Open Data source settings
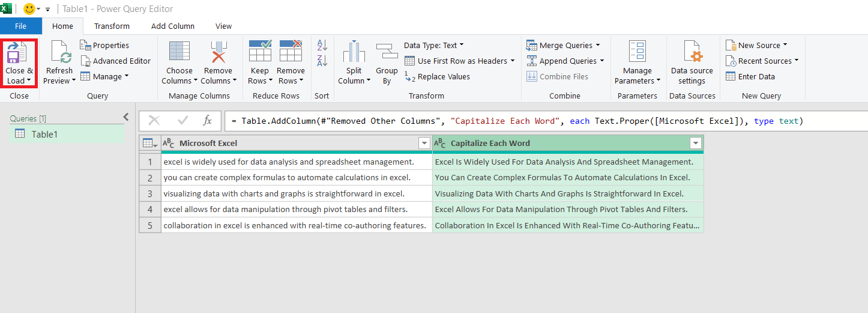The image size is (868, 313). tap(692, 63)
